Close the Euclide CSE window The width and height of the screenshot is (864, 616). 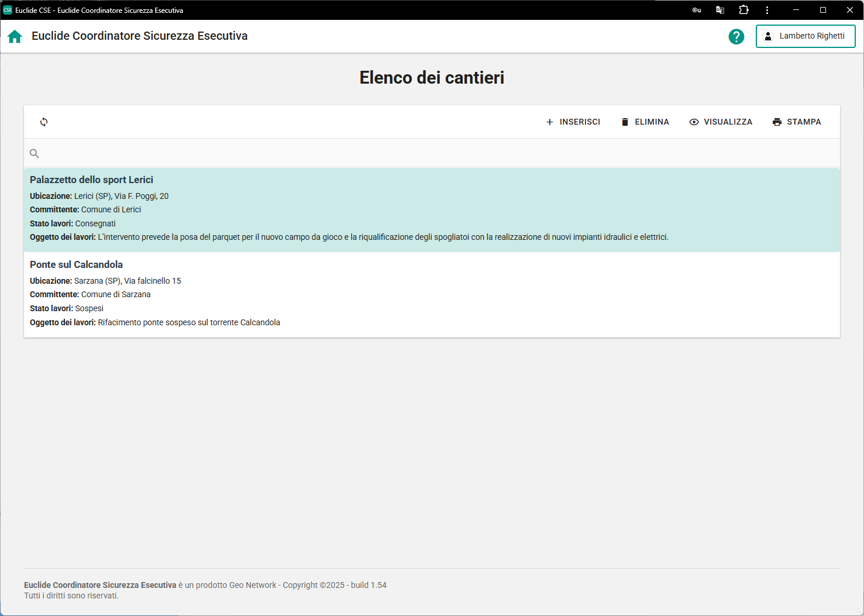pyautogui.click(x=849, y=10)
